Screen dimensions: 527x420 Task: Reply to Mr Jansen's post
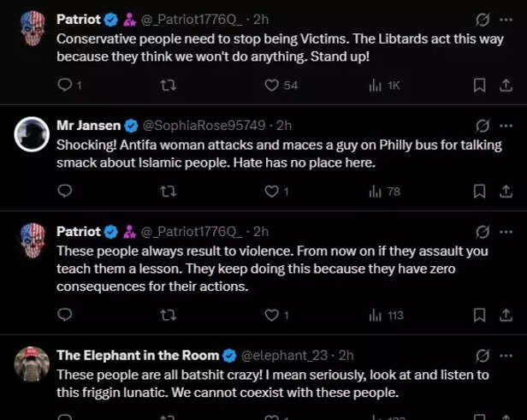pos(64,192)
